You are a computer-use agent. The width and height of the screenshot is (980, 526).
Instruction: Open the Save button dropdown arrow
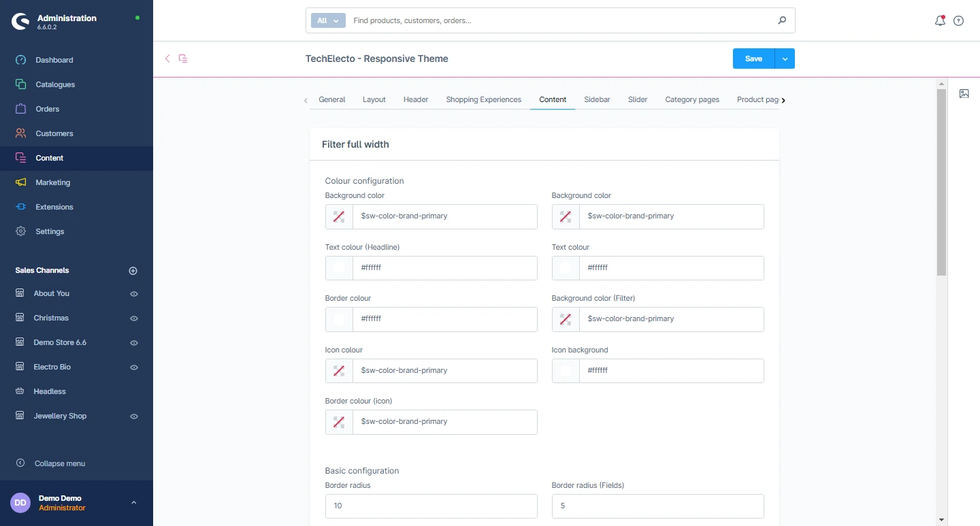pyautogui.click(x=785, y=59)
